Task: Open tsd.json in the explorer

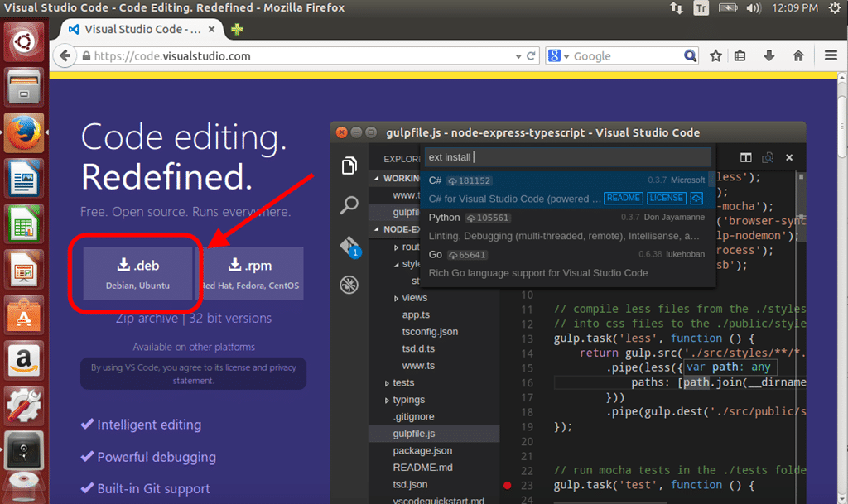Action: pos(410,485)
